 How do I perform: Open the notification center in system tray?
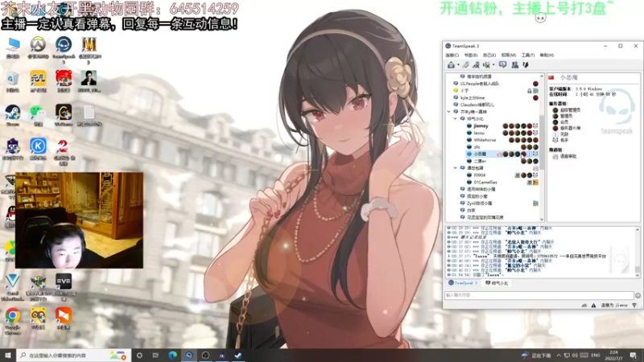point(634,356)
